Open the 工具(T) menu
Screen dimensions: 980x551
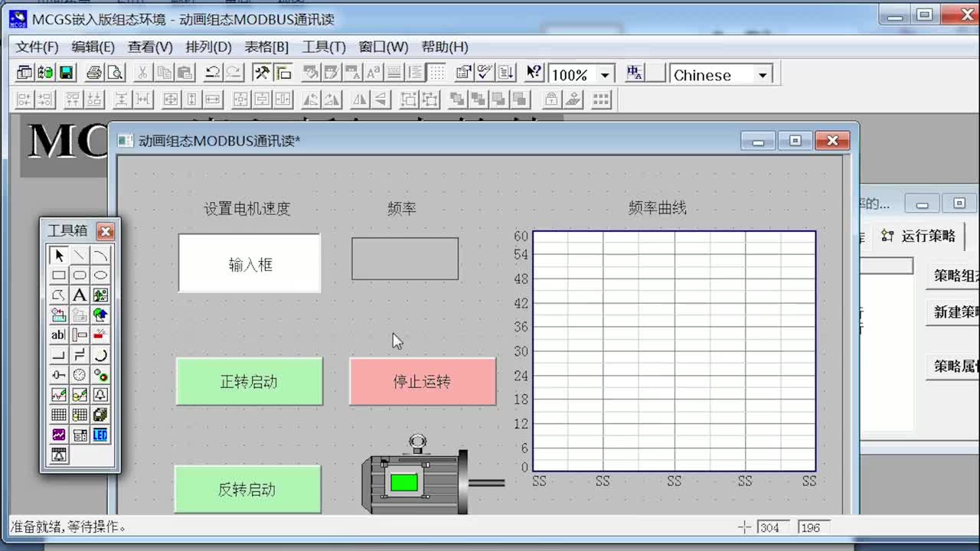(x=324, y=47)
